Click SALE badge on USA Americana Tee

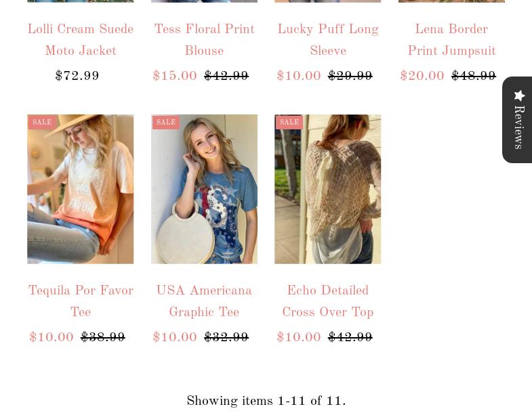coord(166,122)
